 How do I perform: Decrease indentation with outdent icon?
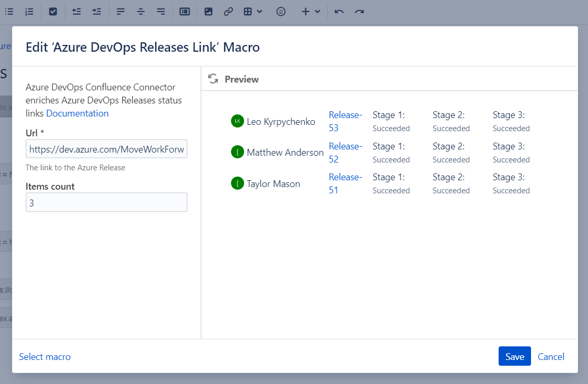click(x=76, y=11)
